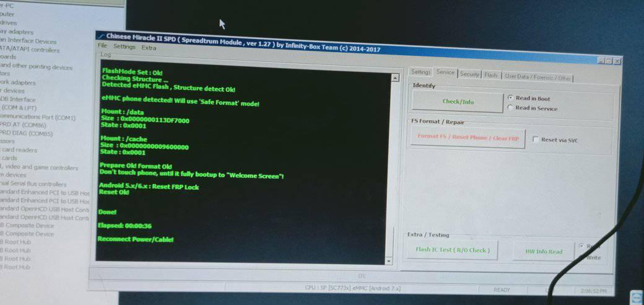Click 'Checking Structure ...' log line

pos(135,79)
